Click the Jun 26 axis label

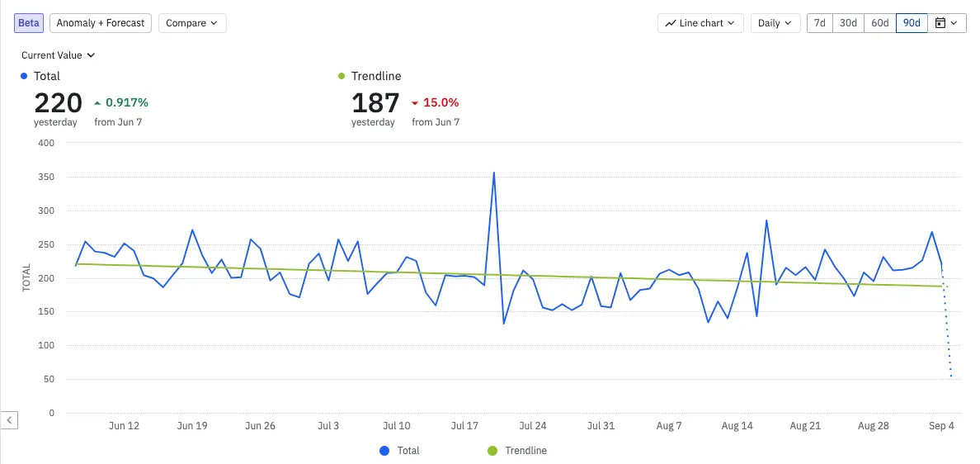coord(260,426)
